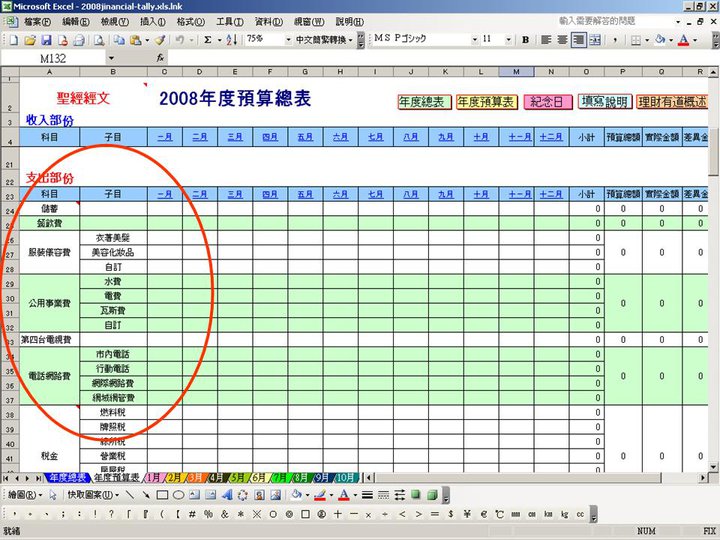Click the Save icon in the toolbar
This screenshot has height=540, width=720.
tap(47, 40)
